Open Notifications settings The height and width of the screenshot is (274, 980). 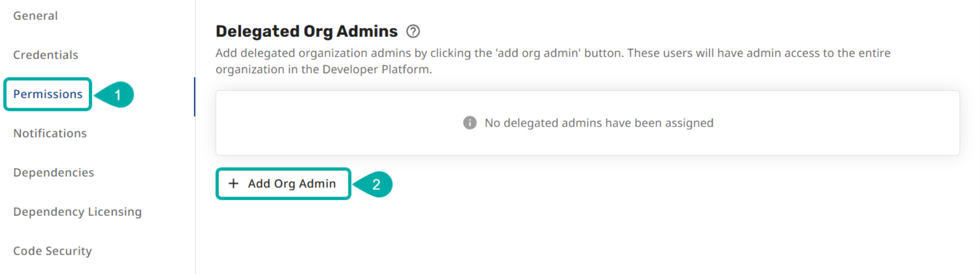pos(50,133)
